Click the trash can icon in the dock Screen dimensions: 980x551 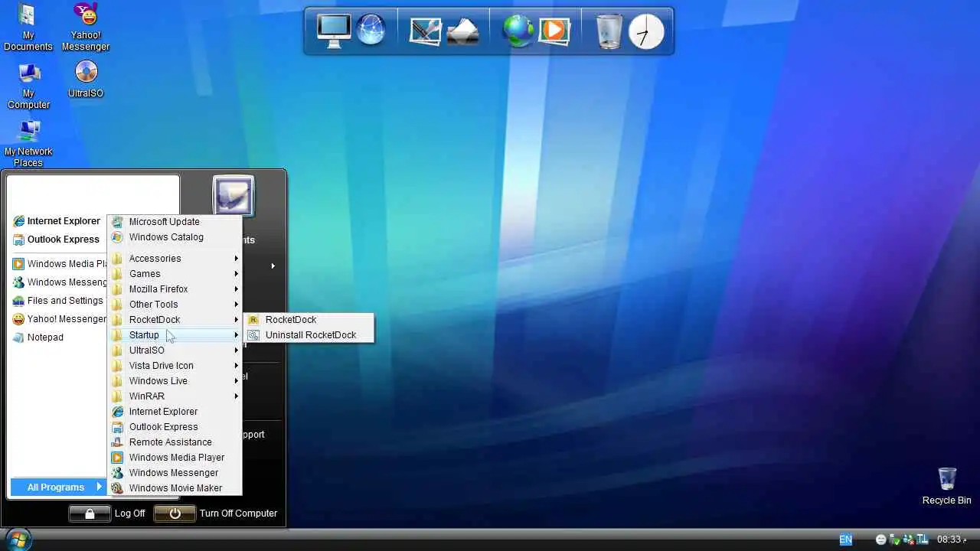point(609,31)
